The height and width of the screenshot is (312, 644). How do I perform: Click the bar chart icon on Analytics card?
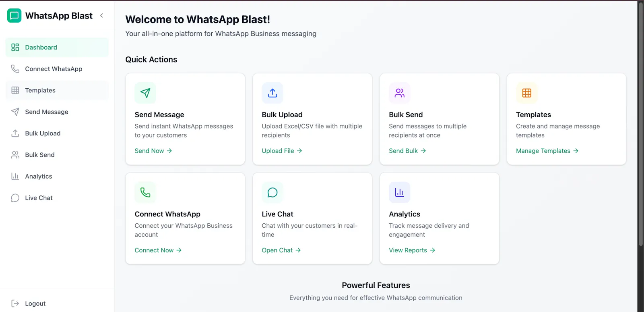(400, 193)
